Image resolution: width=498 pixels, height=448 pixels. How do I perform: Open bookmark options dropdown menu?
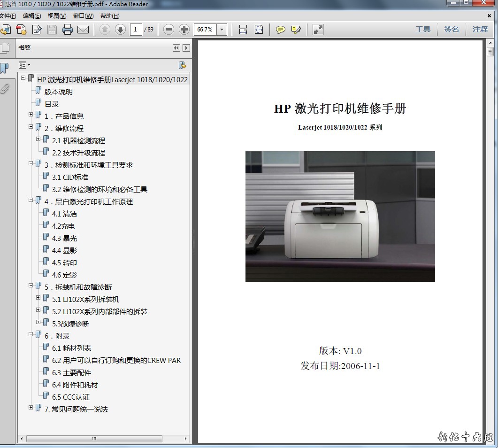point(24,65)
